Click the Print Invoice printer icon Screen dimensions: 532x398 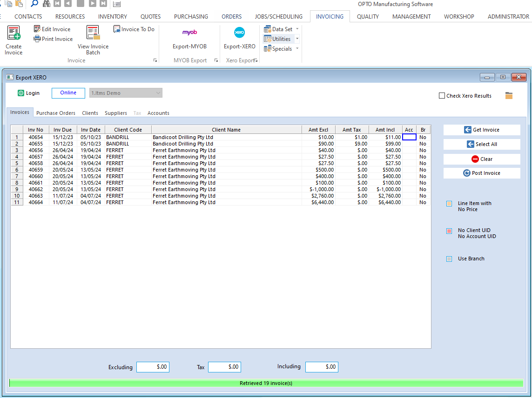[x=37, y=39]
